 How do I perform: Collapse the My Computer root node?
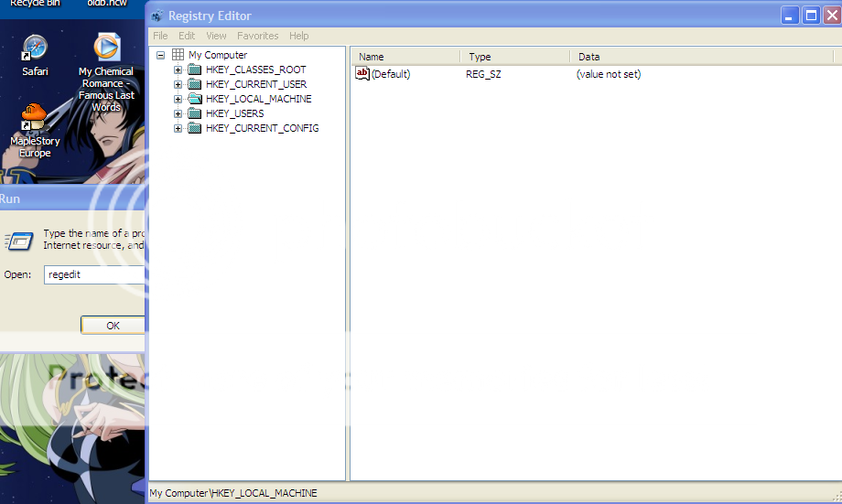(x=161, y=55)
